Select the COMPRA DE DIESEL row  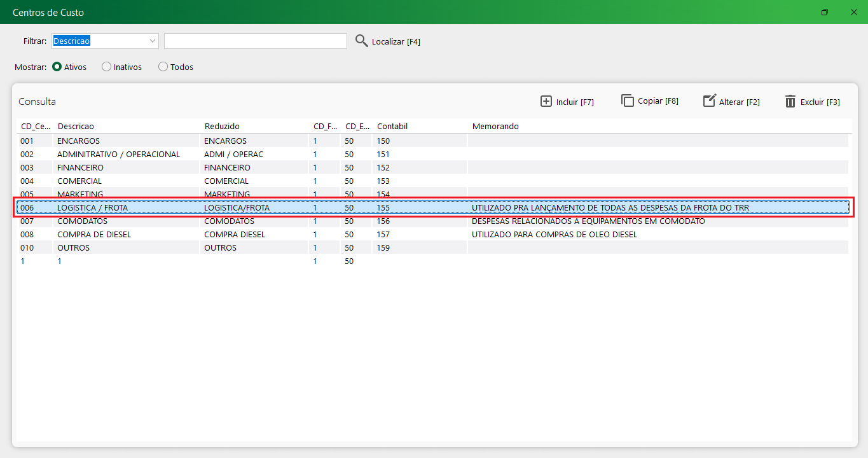click(x=94, y=234)
